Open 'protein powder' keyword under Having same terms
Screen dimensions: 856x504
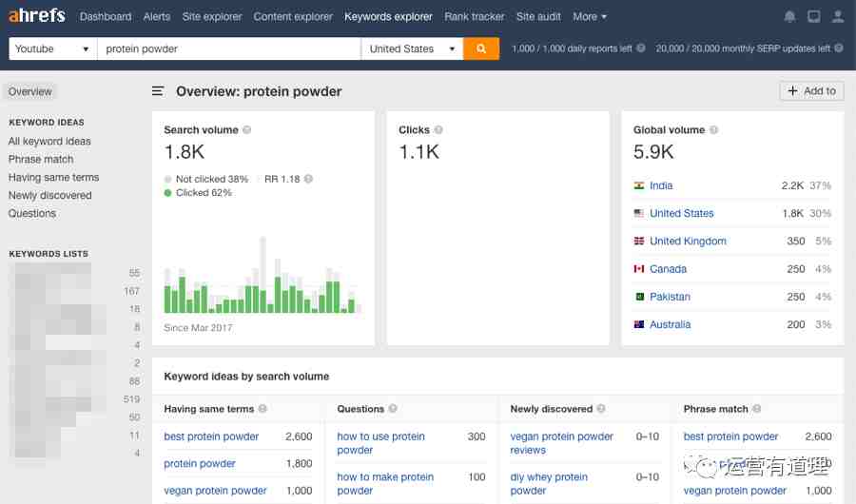[x=200, y=464]
